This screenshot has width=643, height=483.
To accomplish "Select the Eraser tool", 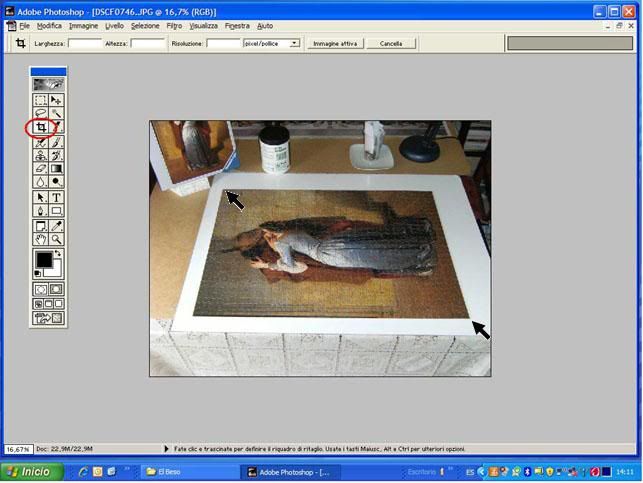I will click(x=40, y=168).
